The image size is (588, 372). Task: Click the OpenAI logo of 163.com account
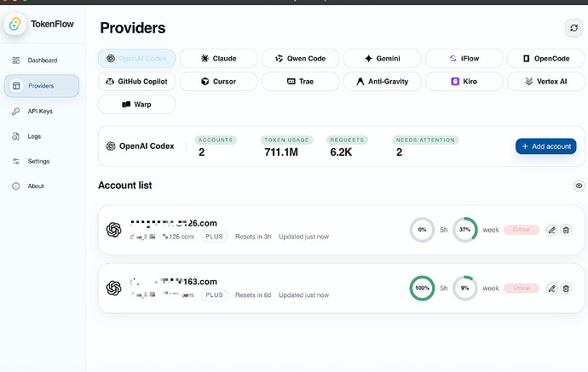coord(113,288)
